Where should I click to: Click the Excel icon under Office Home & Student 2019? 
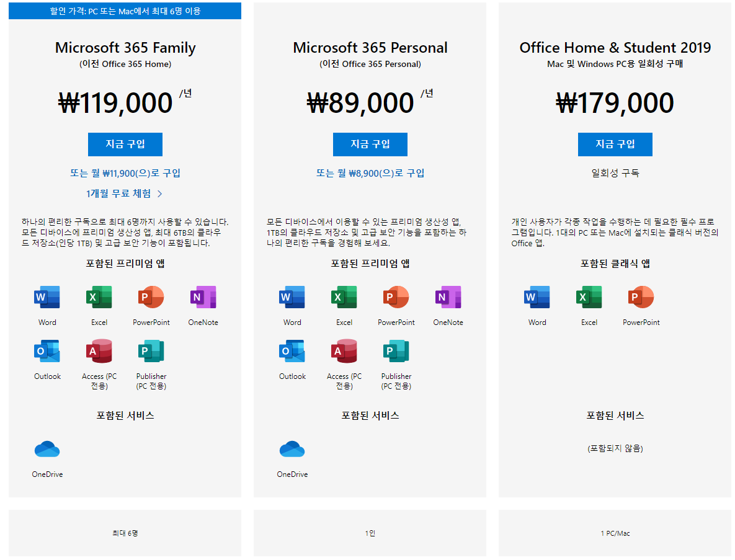click(589, 296)
